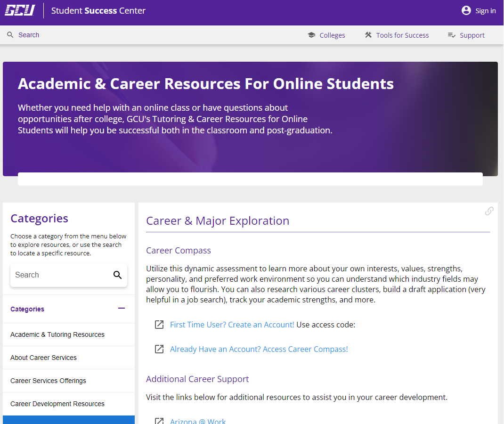The image size is (504, 424).
Task: Click the top bar Search field
Action: pos(29,35)
